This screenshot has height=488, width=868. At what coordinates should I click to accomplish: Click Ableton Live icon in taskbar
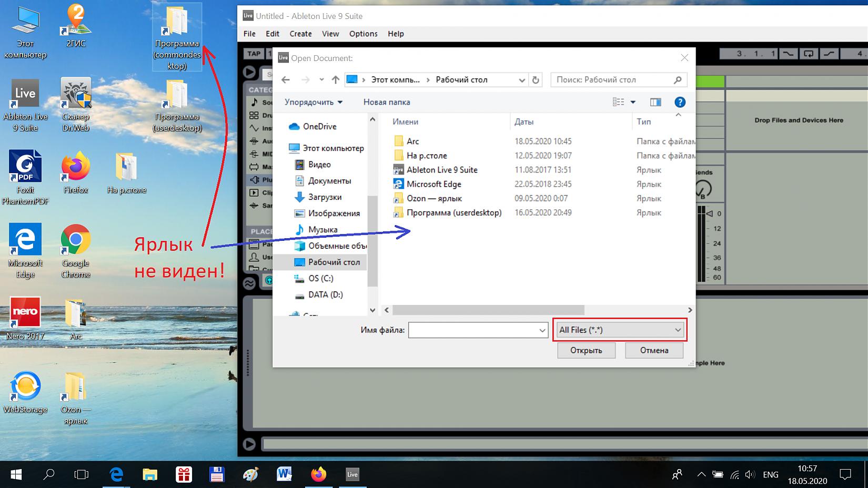pyautogui.click(x=352, y=474)
